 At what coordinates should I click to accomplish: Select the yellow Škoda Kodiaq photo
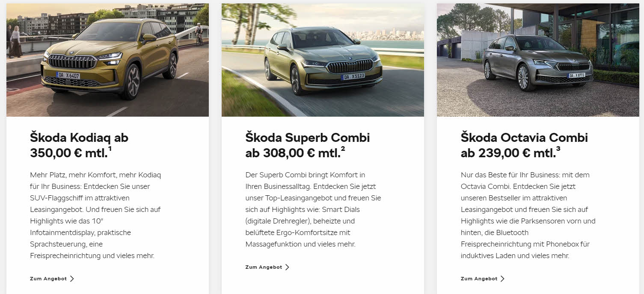click(x=107, y=60)
